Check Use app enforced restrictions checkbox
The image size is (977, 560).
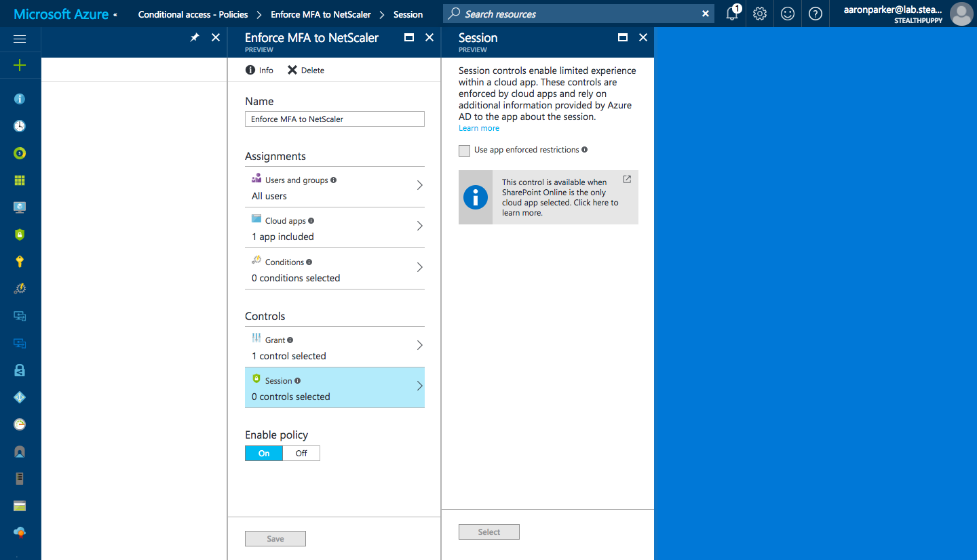(x=464, y=151)
